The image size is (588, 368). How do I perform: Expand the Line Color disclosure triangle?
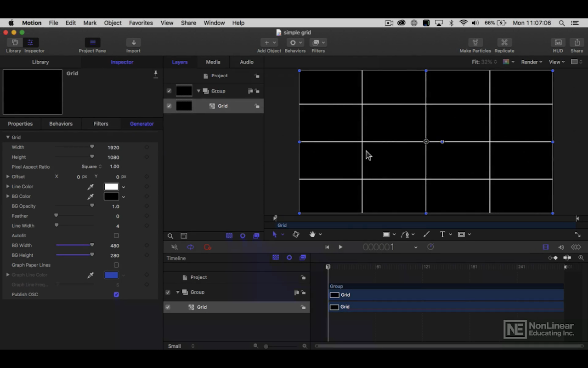click(8, 187)
